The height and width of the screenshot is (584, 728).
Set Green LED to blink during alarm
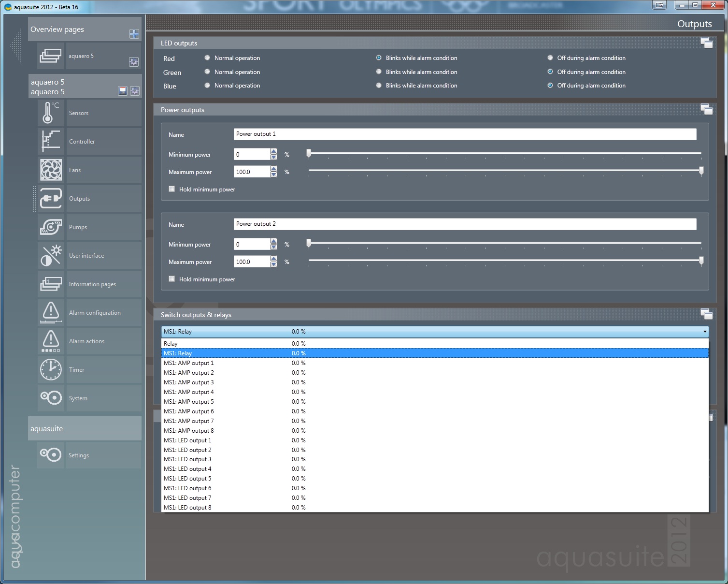tap(379, 72)
